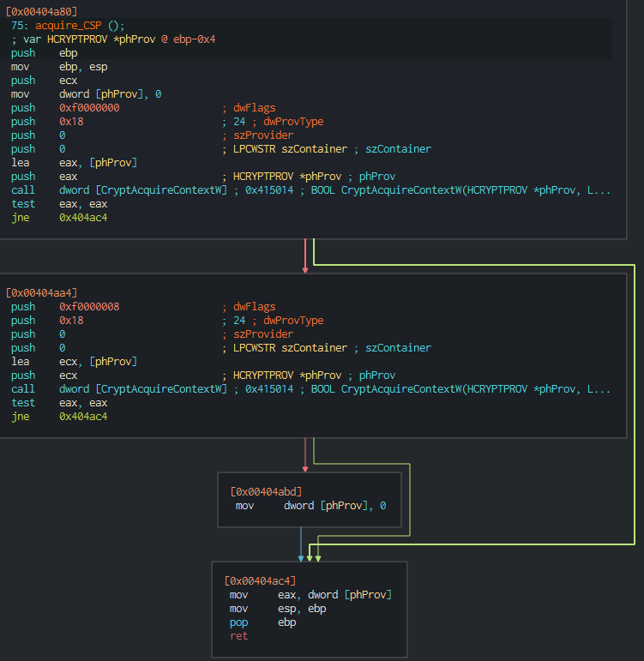Image resolution: width=644 pixels, height=661 pixels.
Task: Select the 0x00404ac4 block address header
Action: coord(260,581)
